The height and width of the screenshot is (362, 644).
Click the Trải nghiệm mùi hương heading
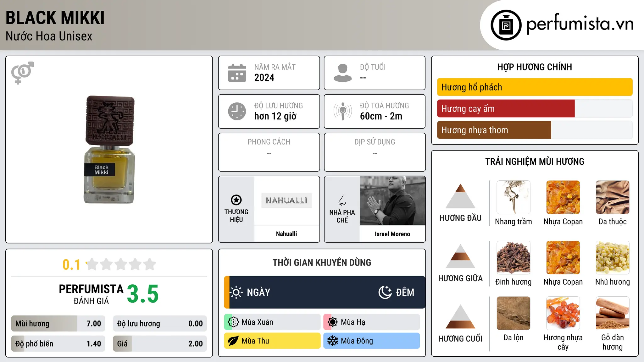point(535,162)
